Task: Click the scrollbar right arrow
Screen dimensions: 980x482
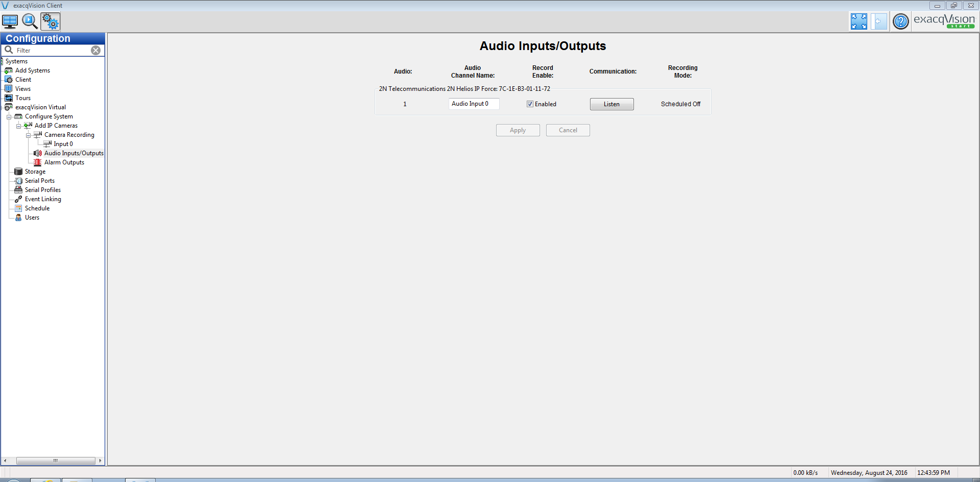Action: 100,461
